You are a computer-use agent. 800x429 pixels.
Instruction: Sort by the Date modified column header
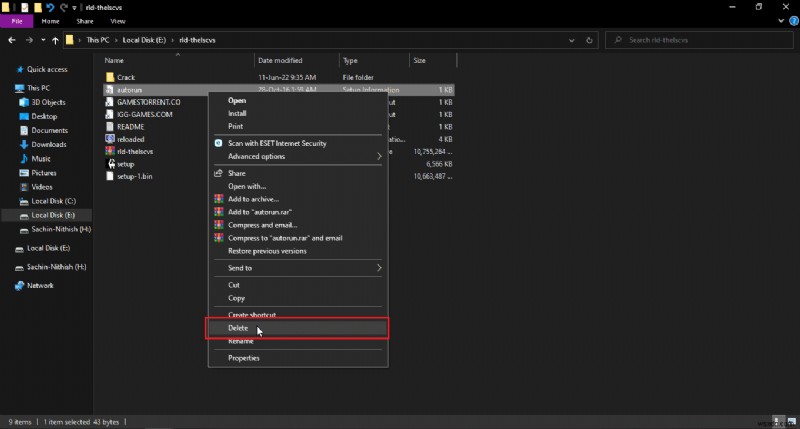280,61
